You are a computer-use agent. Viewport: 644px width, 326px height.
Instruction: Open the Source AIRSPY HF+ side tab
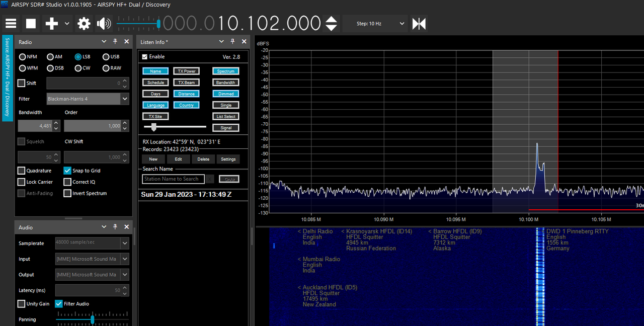pyautogui.click(x=7, y=78)
